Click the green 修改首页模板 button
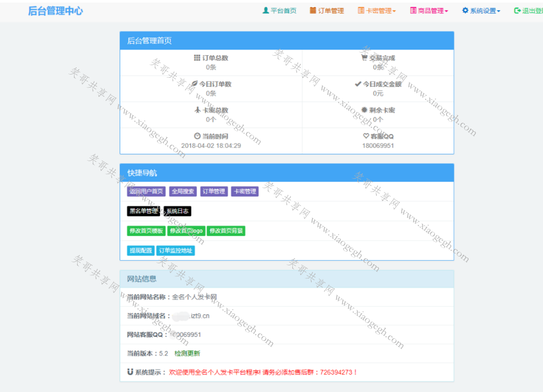This screenshot has width=543, height=392. point(146,230)
